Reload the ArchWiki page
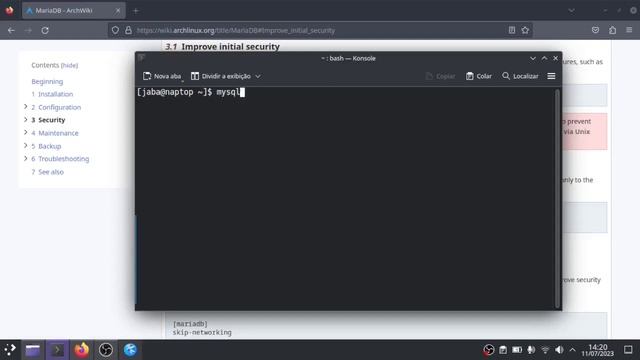This screenshot has height=360, width=640. (x=45, y=30)
